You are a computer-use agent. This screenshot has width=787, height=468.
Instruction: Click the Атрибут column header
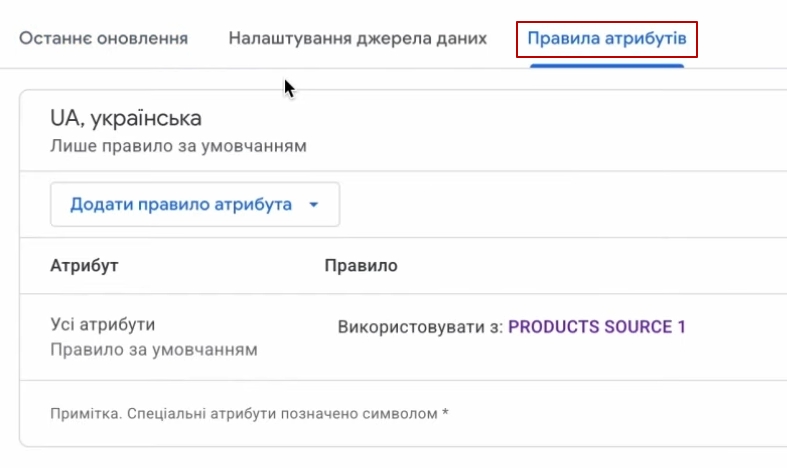84,266
